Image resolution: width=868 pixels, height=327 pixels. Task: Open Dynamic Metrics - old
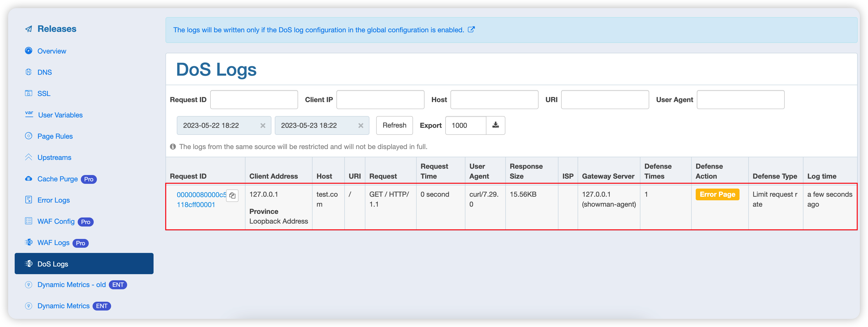pos(71,285)
